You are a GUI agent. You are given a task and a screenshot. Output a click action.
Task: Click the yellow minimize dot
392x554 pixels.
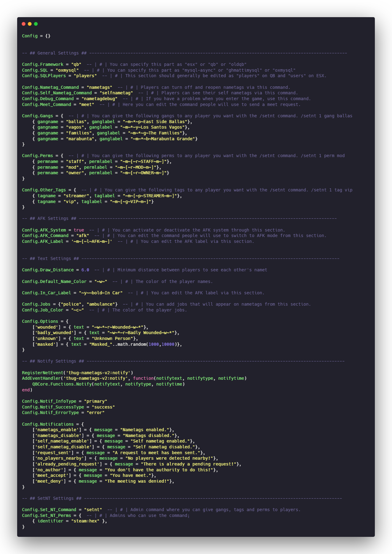pos(30,24)
